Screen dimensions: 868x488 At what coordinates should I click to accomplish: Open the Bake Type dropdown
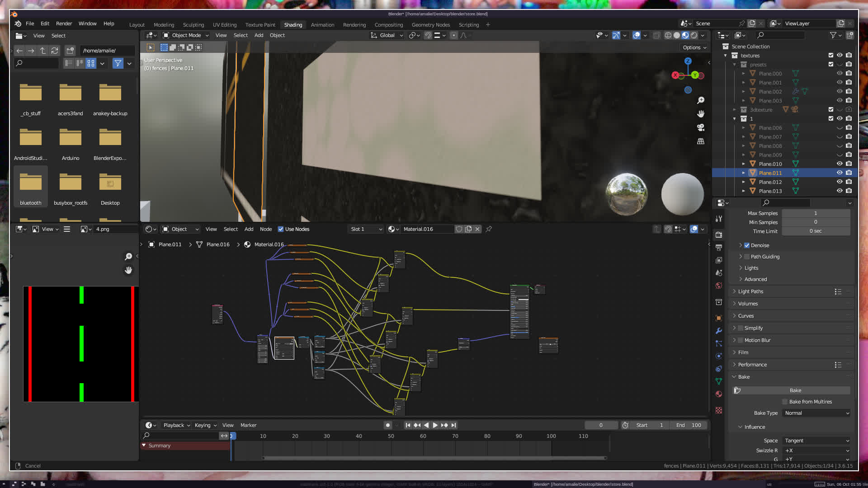[x=816, y=413]
